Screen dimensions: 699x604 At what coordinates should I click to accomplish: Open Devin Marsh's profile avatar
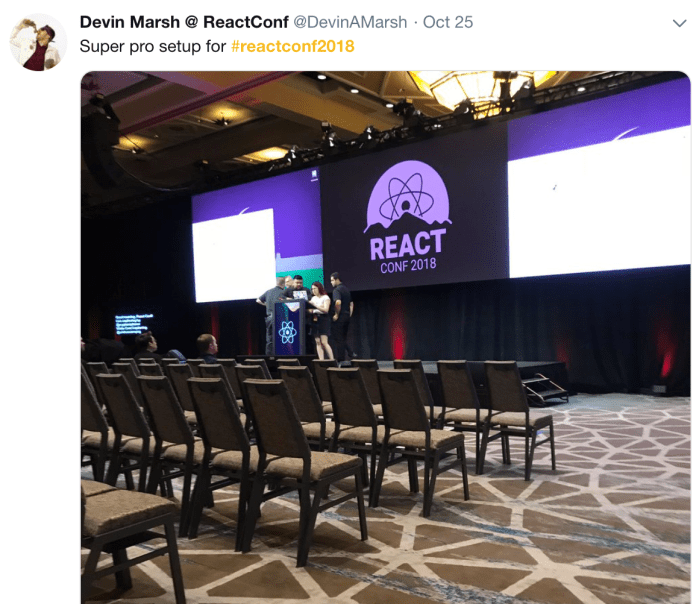coord(38,42)
